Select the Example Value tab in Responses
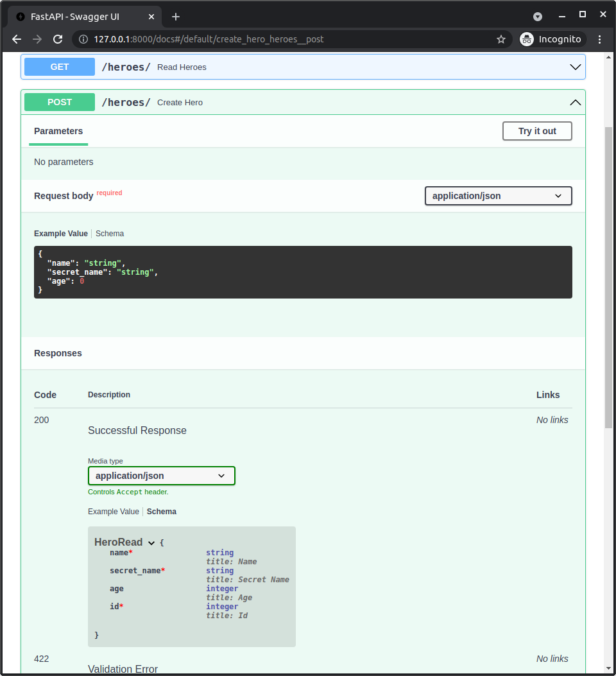The image size is (616, 676). (x=114, y=511)
